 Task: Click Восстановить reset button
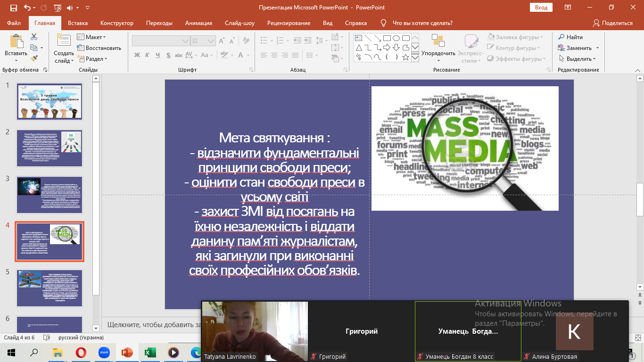pyautogui.click(x=99, y=48)
